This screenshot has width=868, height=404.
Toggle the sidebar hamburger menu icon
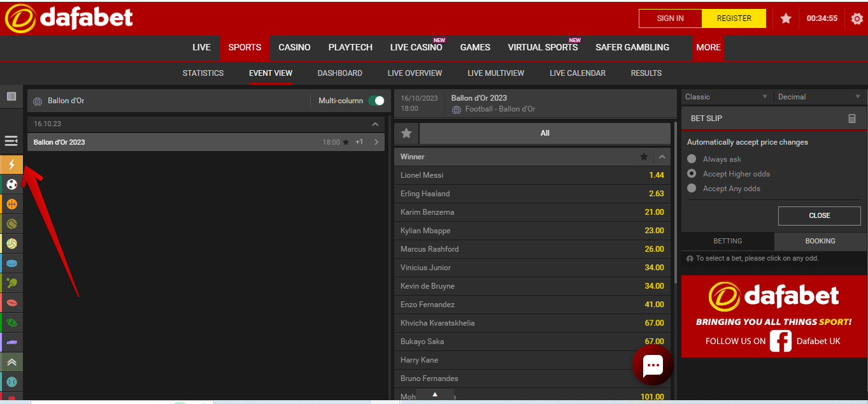pyautogui.click(x=11, y=141)
